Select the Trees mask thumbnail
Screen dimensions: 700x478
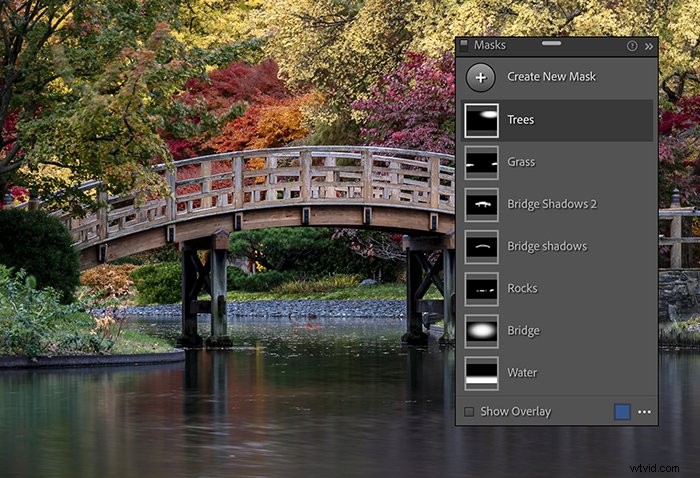[x=481, y=121]
